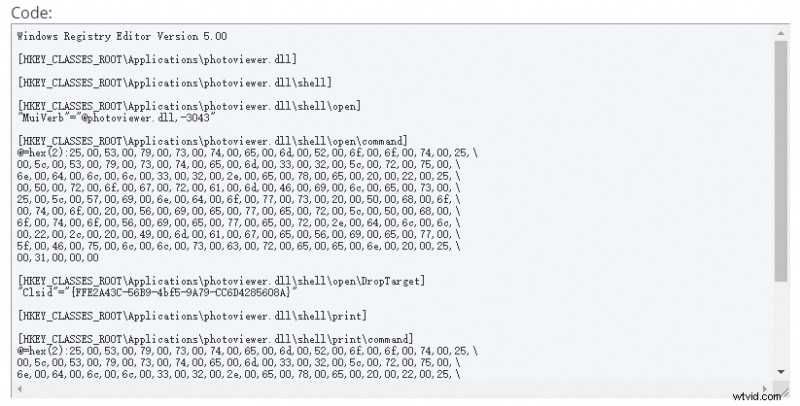The image size is (800, 406).
Task: Click the horizontal scrollbar left arrow
Action: (x=18, y=389)
